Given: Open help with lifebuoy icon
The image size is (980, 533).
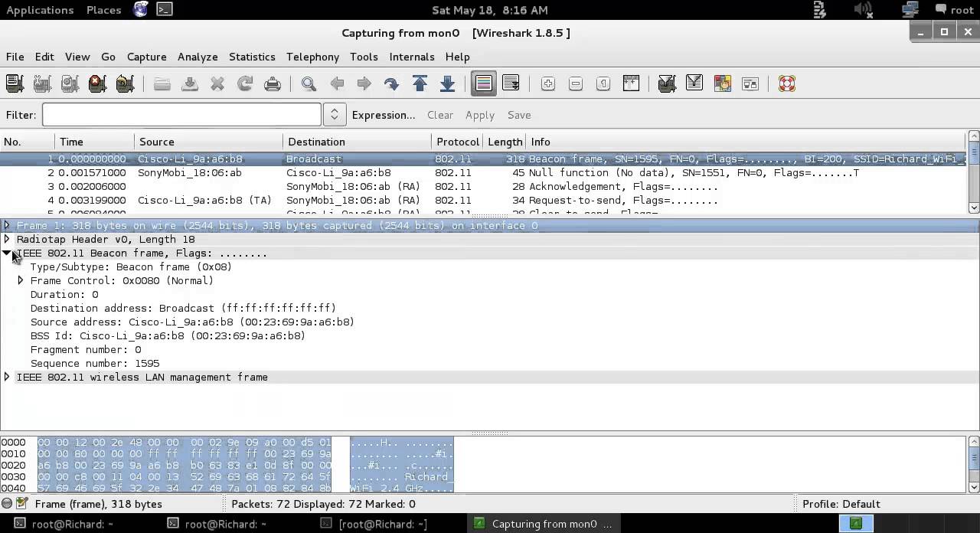Looking at the screenshot, I should click(787, 83).
